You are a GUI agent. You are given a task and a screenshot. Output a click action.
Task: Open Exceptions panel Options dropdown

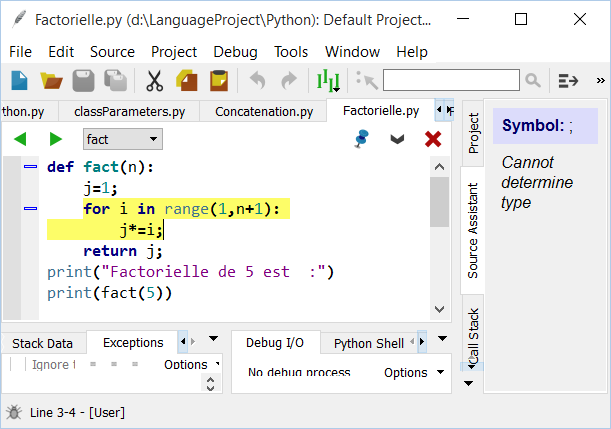(191, 365)
